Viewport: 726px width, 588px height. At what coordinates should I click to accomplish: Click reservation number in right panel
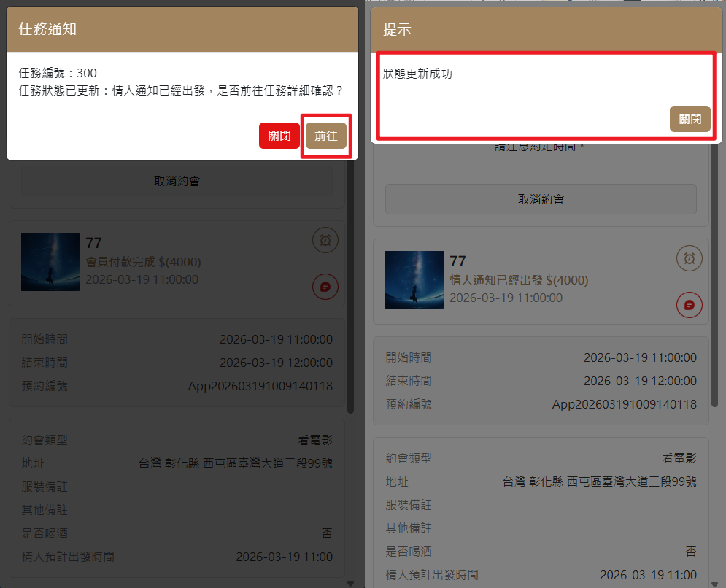[624, 404]
